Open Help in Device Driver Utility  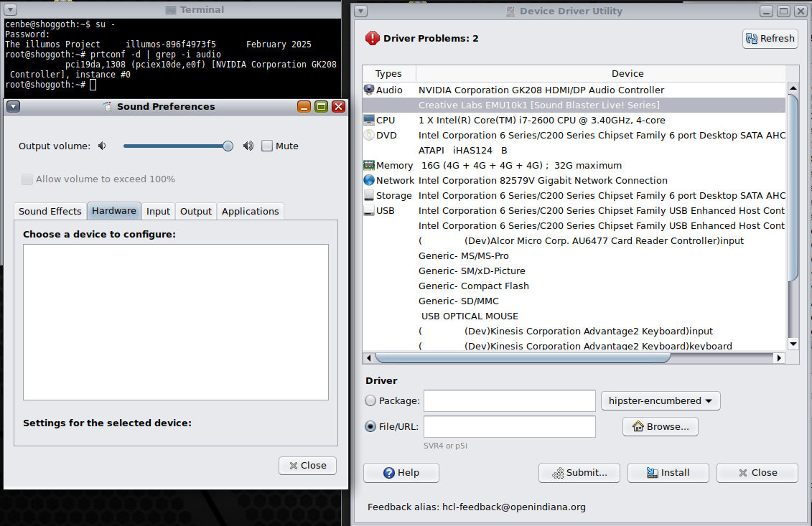point(401,473)
